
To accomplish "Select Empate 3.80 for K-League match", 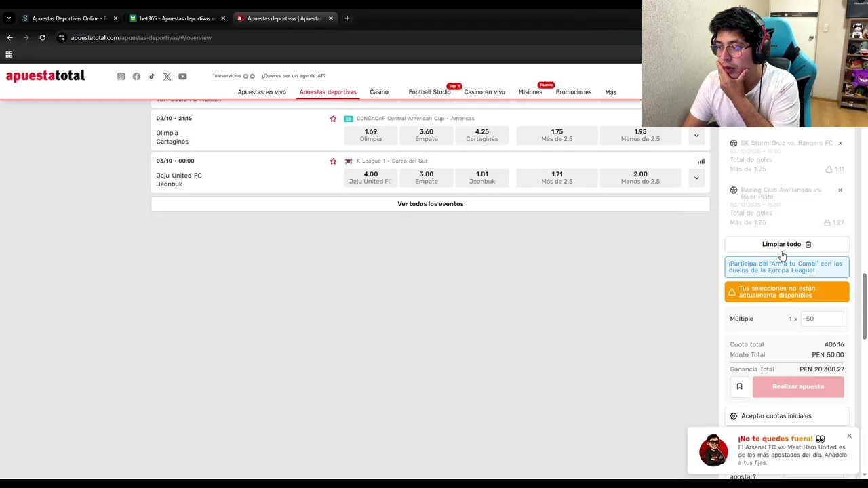I will point(427,178).
